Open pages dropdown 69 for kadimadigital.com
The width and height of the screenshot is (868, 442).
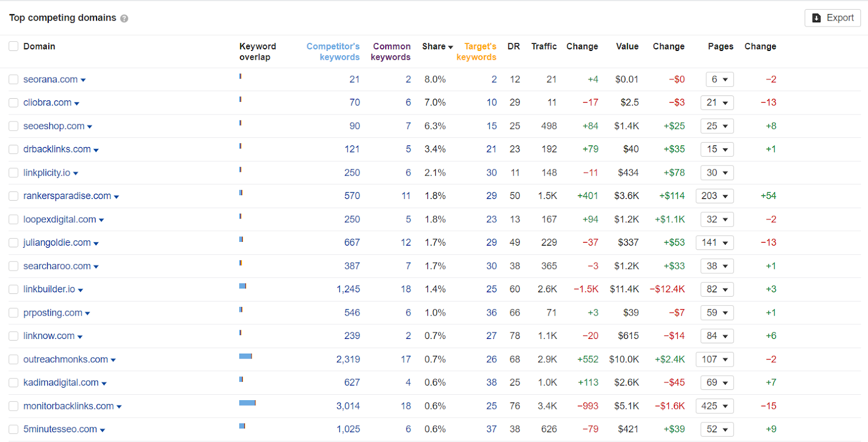(717, 382)
